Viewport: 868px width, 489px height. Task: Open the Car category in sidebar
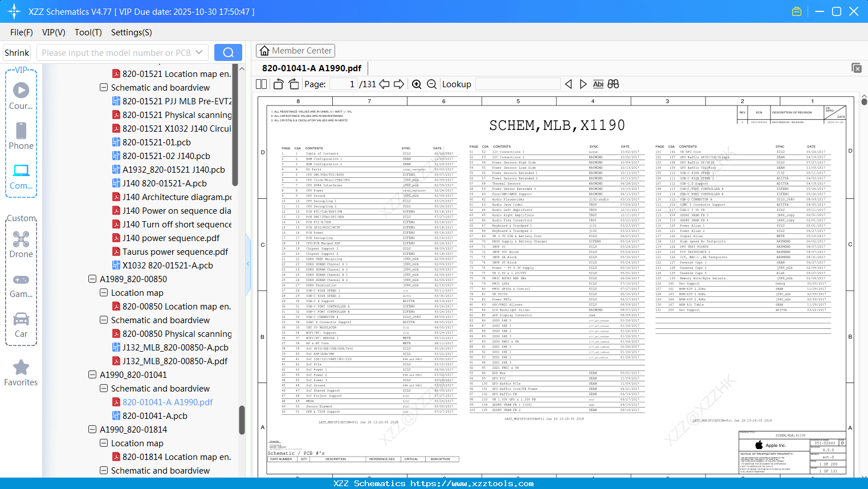tap(21, 325)
